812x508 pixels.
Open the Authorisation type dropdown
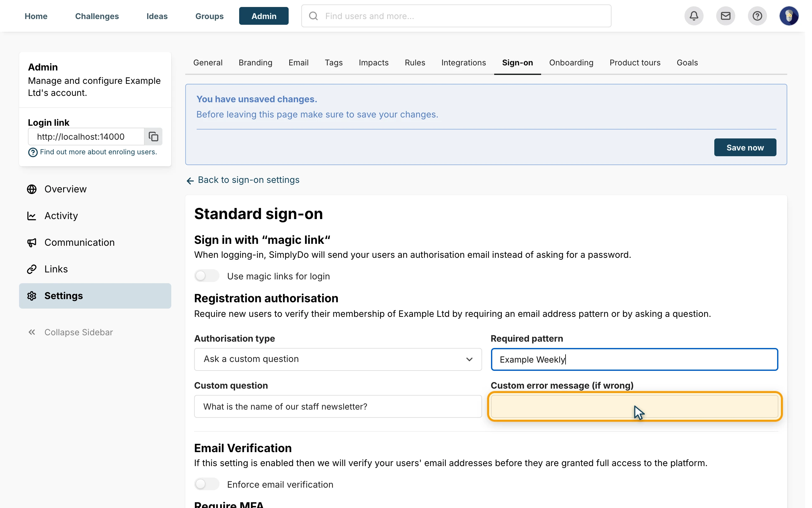[338, 359]
